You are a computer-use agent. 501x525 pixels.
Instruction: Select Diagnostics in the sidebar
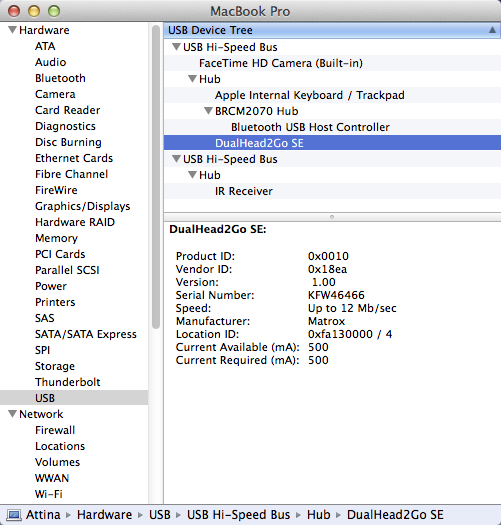[65, 126]
